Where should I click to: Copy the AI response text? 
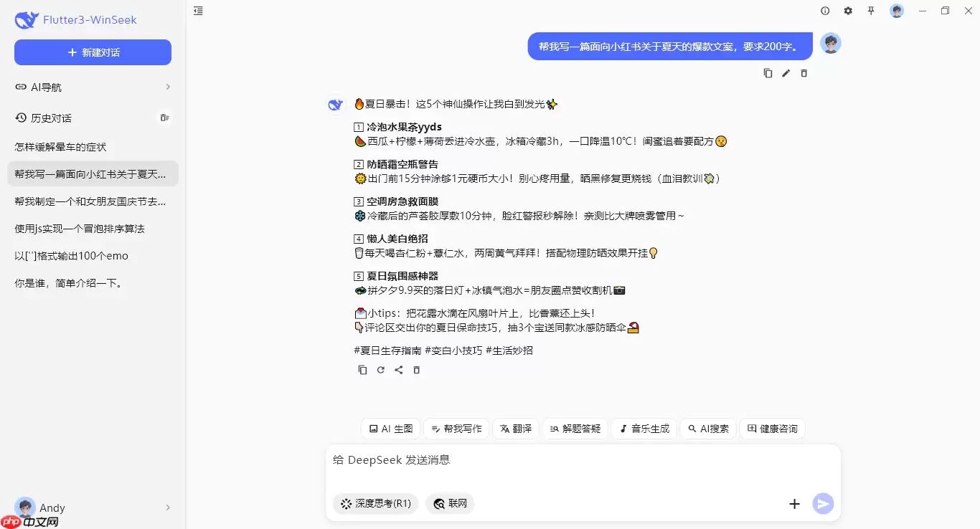(362, 369)
